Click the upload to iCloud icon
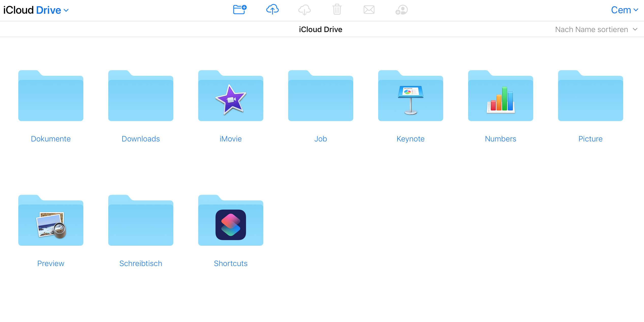The height and width of the screenshot is (322, 644). point(272,10)
